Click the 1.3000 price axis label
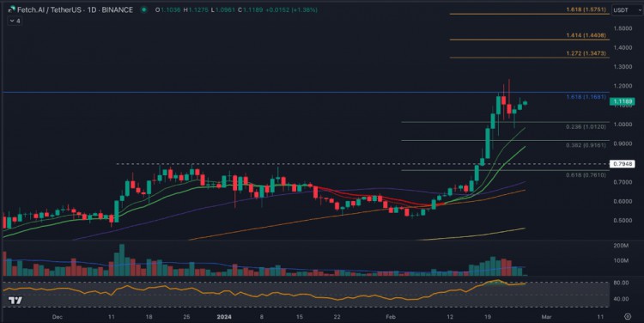Viewport: 644px width, 323px height. pyautogui.click(x=623, y=66)
